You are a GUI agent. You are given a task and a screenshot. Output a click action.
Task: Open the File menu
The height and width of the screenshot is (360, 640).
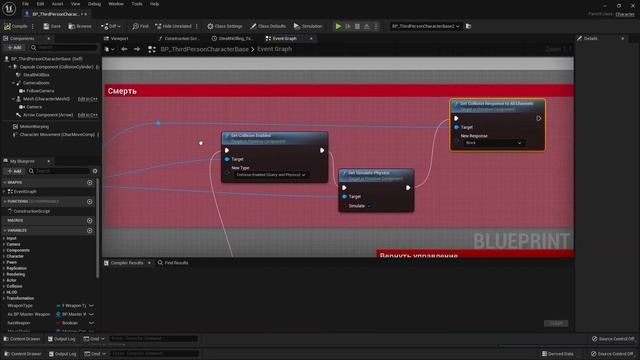pyautogui.click(x=25, y=4)
